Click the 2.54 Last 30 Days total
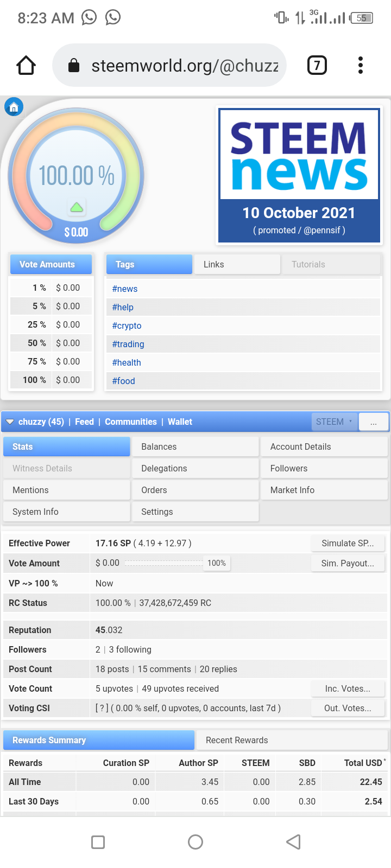The width and height of the screenshot is (391, 868). (374, 801)
